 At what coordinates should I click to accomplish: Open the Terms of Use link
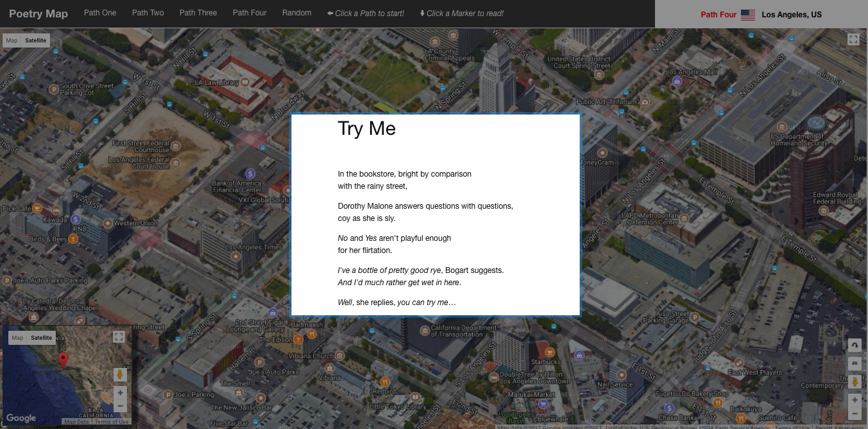coord(112,421)
